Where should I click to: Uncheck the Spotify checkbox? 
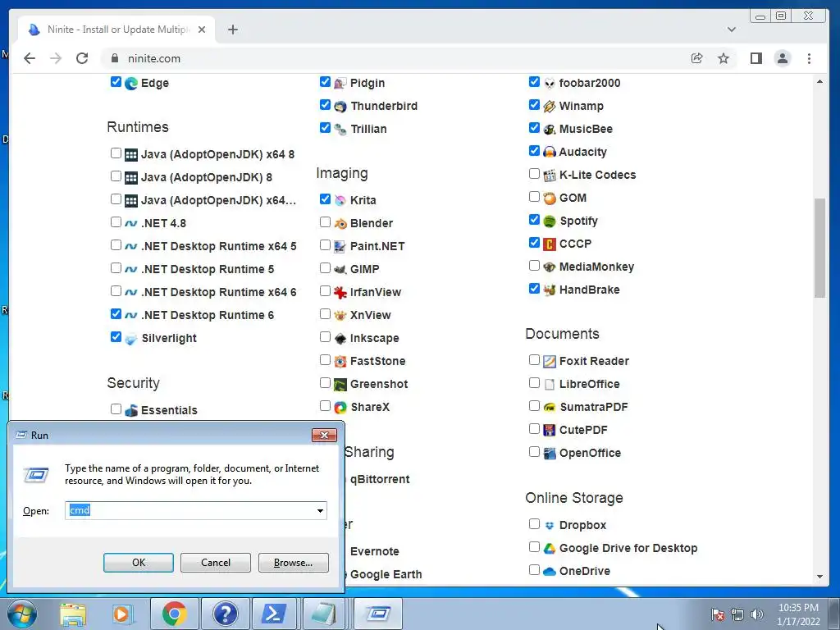click(x=533, y=220)
